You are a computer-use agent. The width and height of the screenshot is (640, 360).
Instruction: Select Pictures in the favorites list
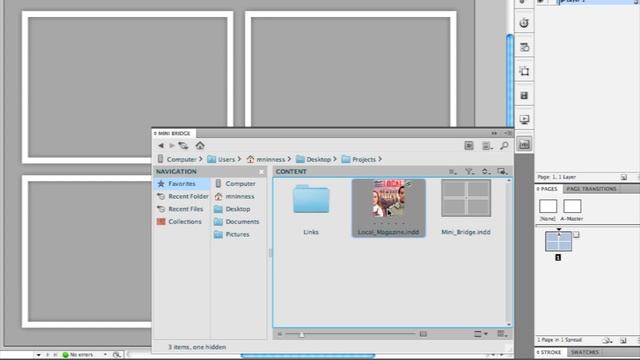pos(232,234)
